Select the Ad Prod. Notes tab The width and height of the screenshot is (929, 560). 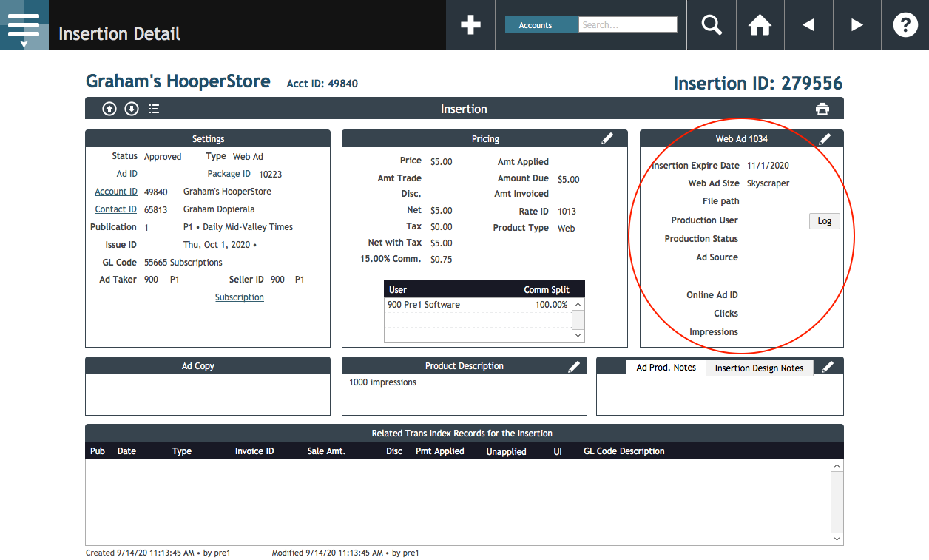pos(666,368)
